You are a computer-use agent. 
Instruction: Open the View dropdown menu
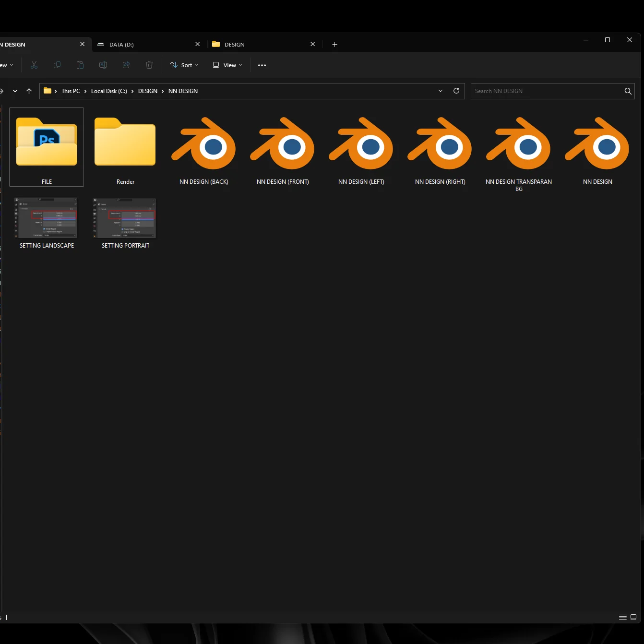(x=227, y=65)
